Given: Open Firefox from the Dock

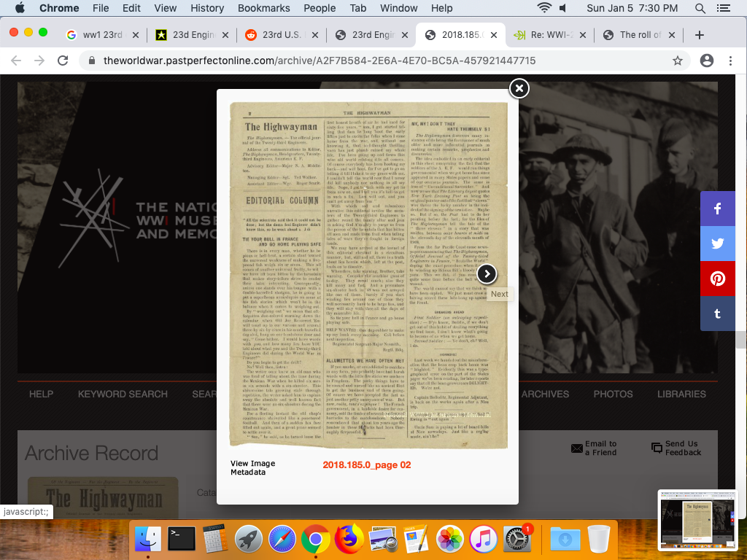Looking at the screenshot, I should 349,540.
